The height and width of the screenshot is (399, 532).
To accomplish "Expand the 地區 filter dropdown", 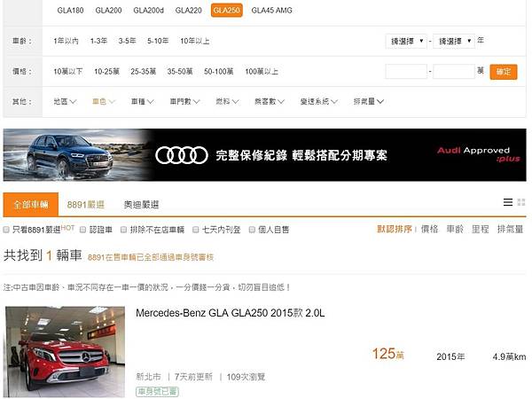I will click(65, 101).
